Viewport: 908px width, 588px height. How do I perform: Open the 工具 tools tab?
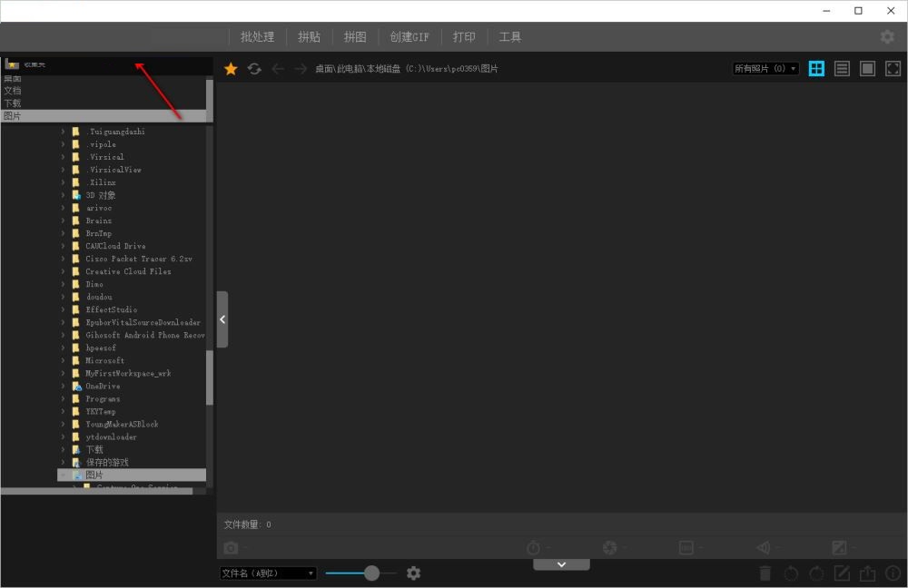click(510, 37)
